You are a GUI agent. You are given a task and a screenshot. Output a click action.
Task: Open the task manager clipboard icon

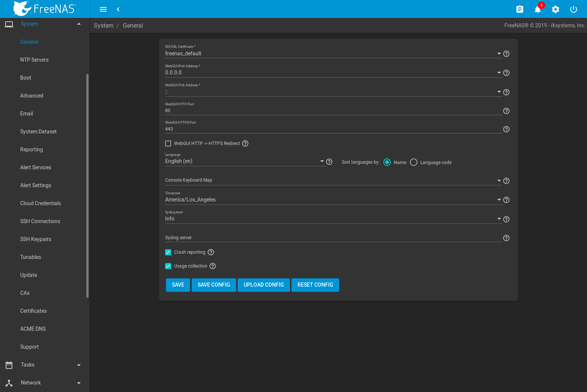point(520,9)
